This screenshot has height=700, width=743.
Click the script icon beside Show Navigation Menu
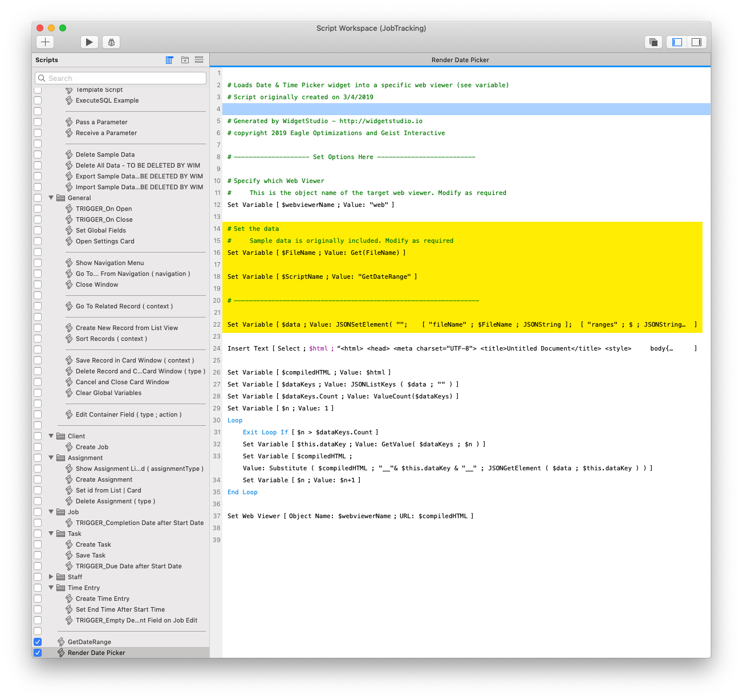tap(69, 263)
